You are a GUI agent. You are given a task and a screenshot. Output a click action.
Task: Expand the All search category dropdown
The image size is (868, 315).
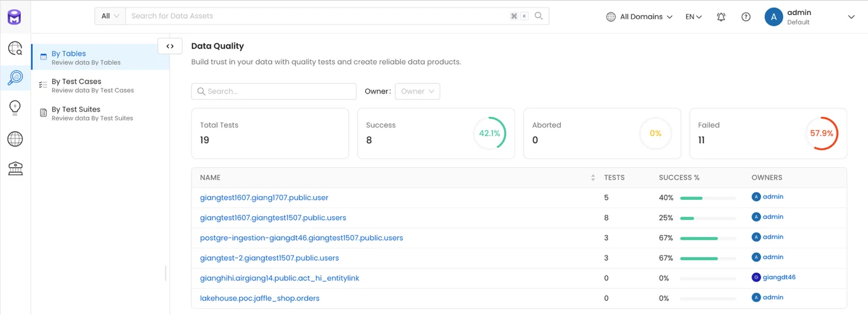110,16
